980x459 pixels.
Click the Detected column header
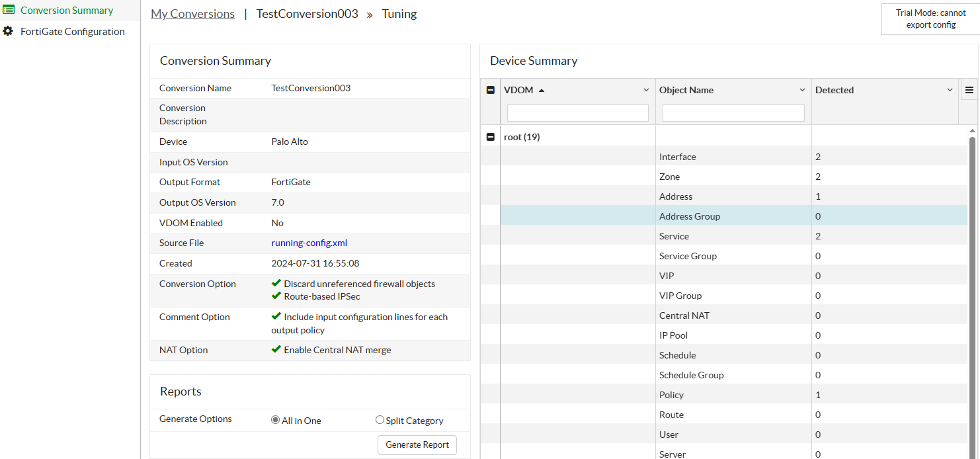click(835, 90)
